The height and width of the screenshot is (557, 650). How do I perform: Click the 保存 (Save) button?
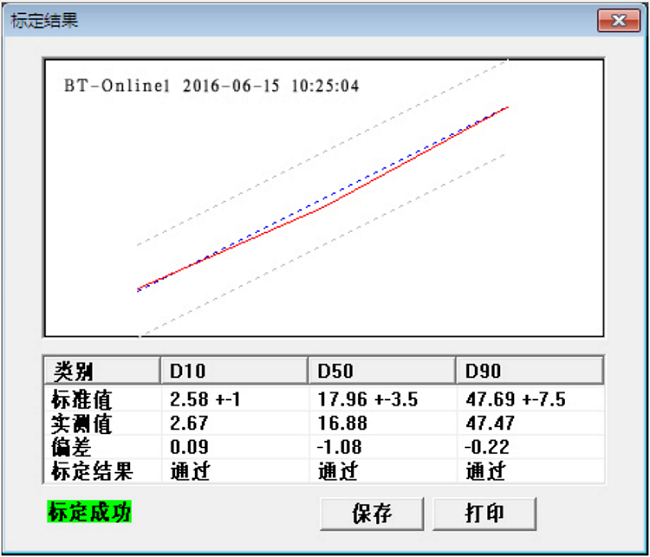tap(372, 514)
